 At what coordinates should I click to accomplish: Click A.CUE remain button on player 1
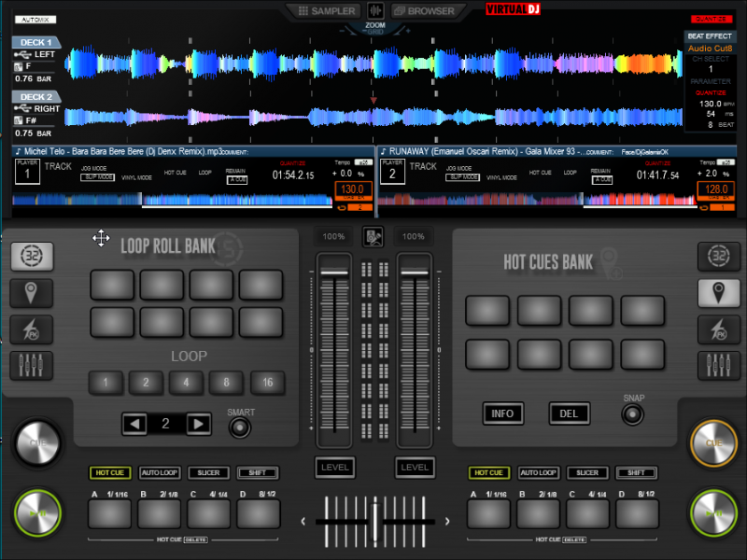237,179
